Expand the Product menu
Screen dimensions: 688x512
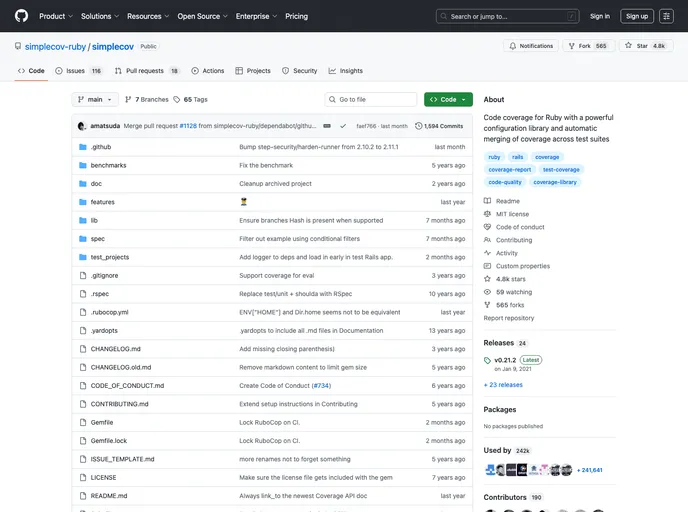(56, 16)
